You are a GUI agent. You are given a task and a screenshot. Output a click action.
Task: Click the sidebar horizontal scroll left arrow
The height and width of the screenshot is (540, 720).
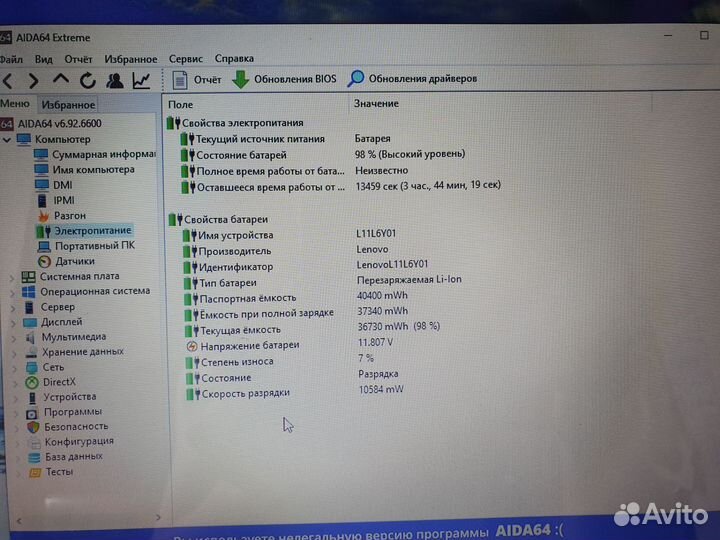19,521
